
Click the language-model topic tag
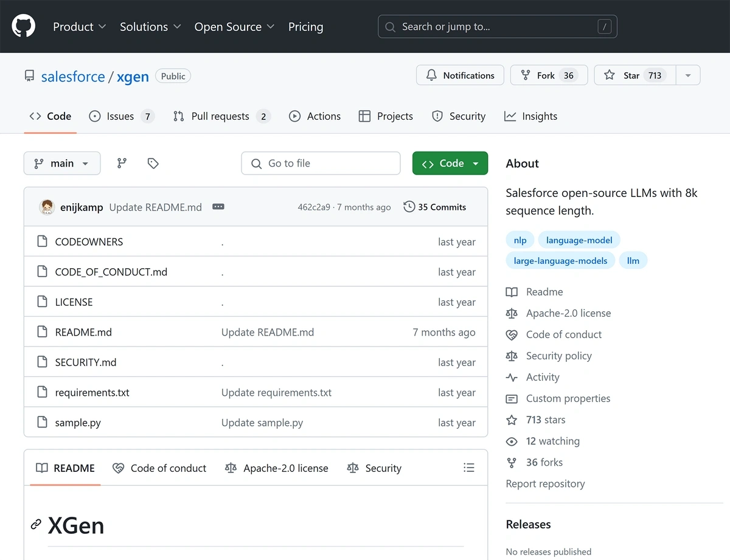579,240
